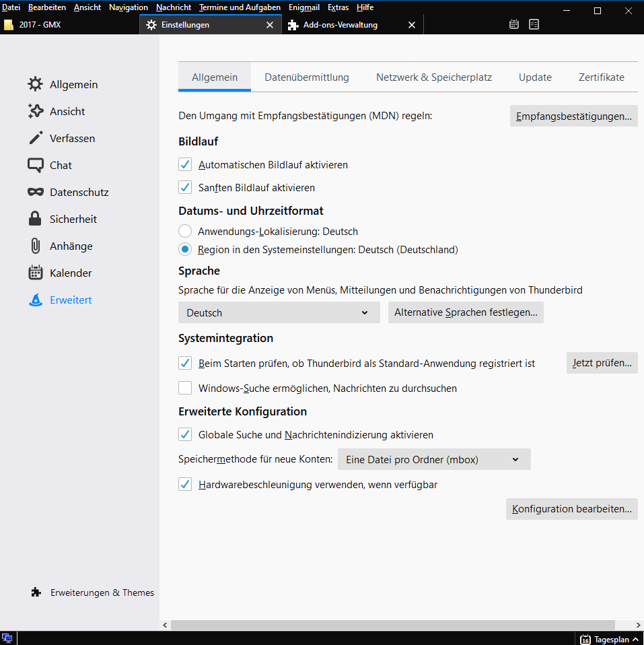Open the Datei menu

pos(11,7)
